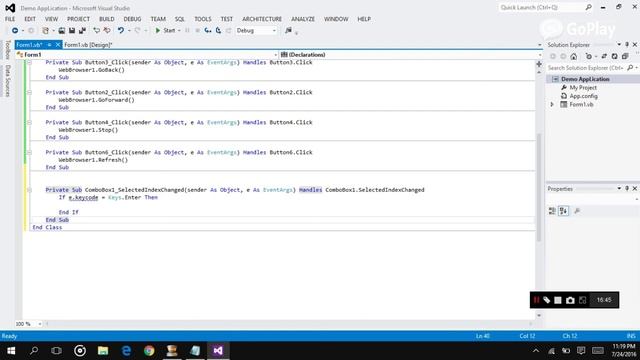Open the HELP menu
This screenshot has width=640, height=360.
pos(364,19)
